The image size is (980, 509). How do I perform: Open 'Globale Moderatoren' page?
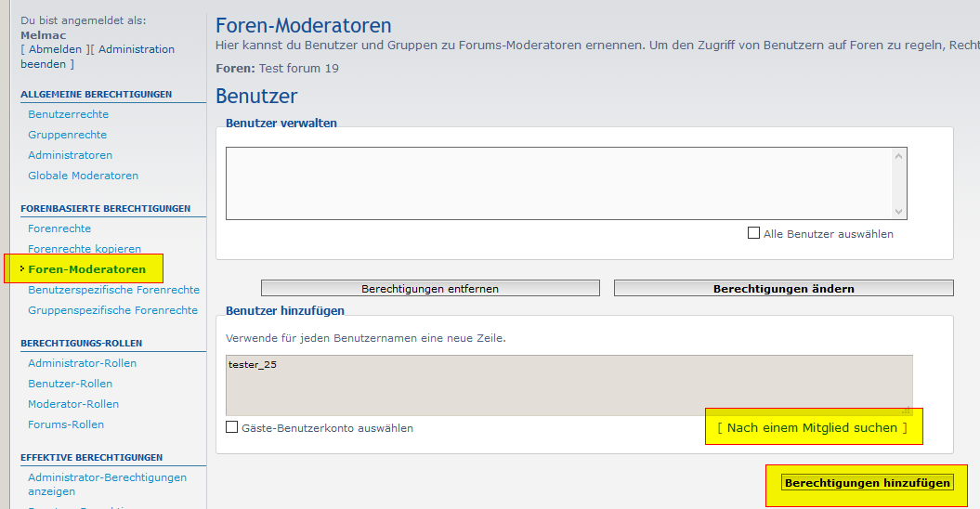coord(83,176)
